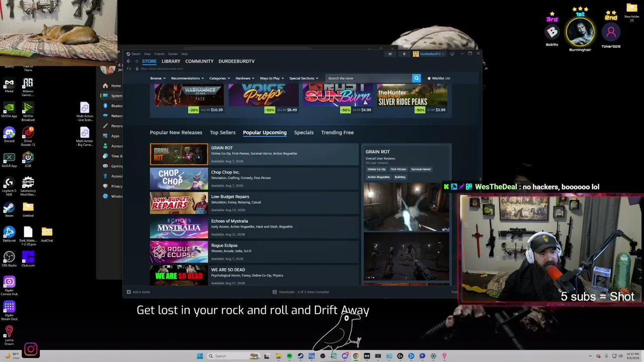Select the Specials tab
The height and width of the screenshot is (362, 644).
(304, 132)
